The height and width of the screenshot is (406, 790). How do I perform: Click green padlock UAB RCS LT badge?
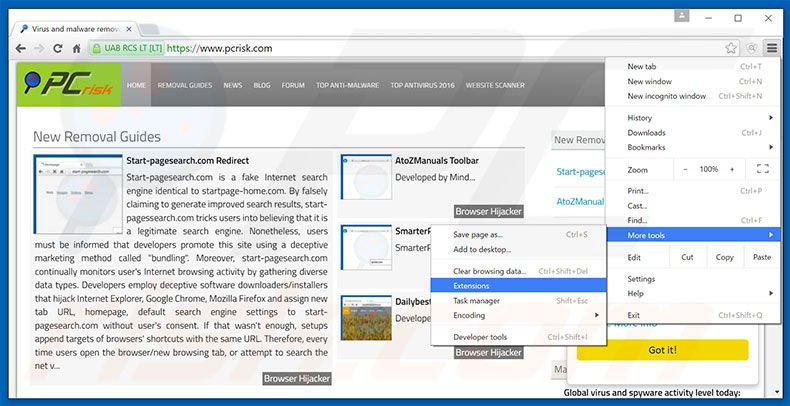pos(127,48)
